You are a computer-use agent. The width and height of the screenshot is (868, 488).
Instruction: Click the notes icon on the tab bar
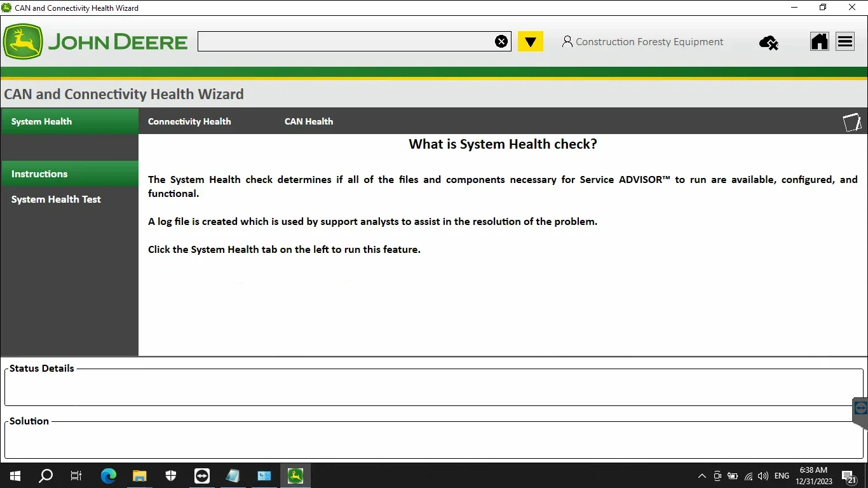click(x=852, y=122)
